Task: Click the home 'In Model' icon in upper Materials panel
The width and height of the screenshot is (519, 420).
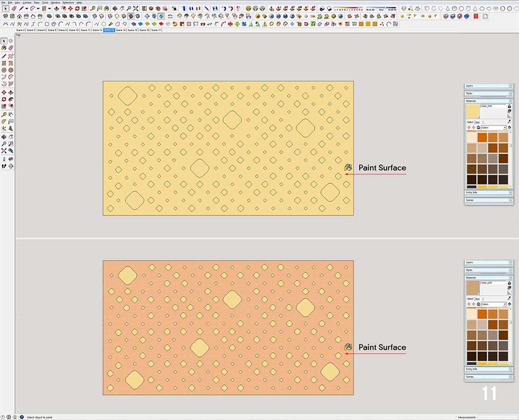Action: click(478, 128)
